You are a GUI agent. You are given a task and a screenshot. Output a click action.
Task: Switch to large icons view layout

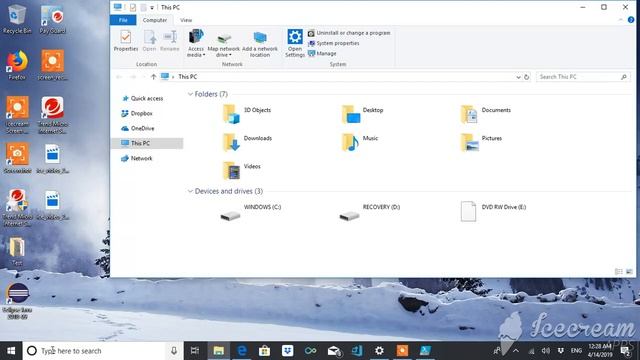pyautogui.click(x=629, y=272)
